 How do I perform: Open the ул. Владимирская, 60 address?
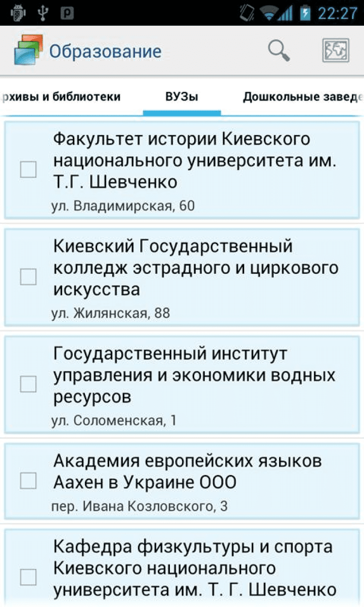tap(123, 206)
